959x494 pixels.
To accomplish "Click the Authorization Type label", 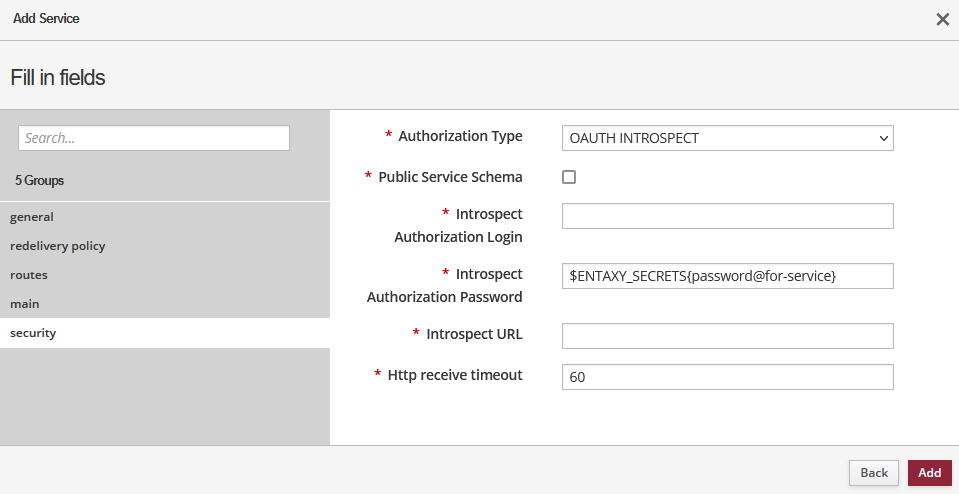I will click(x=460, y=136).
